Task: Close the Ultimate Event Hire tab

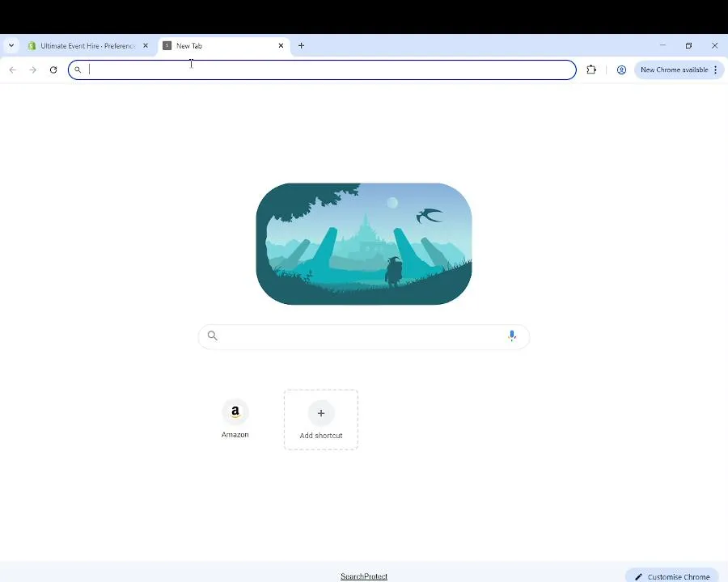Action: [x=146, y=45]
